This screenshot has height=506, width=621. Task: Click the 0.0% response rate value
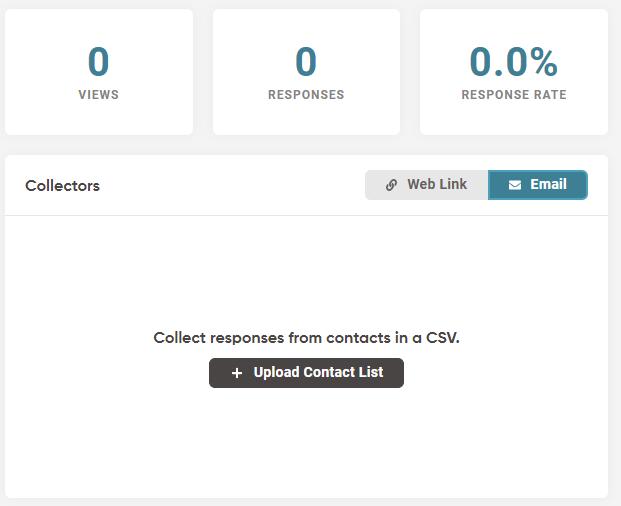coord(514,62)
